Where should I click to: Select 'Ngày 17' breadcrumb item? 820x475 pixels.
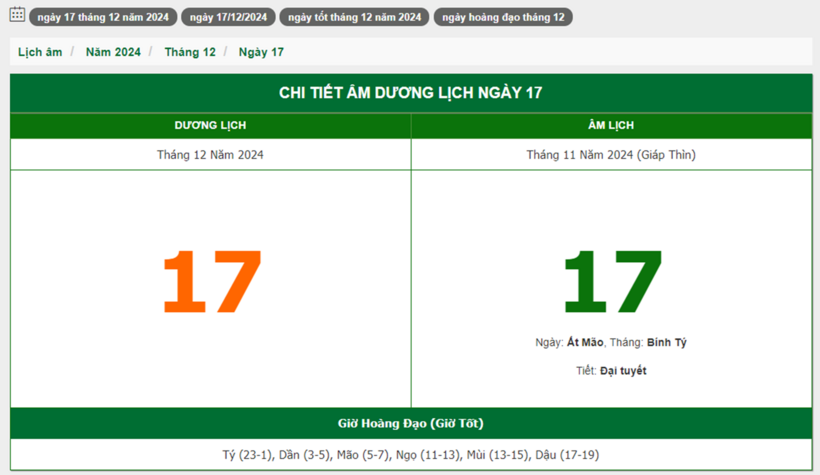click(261, 52)
